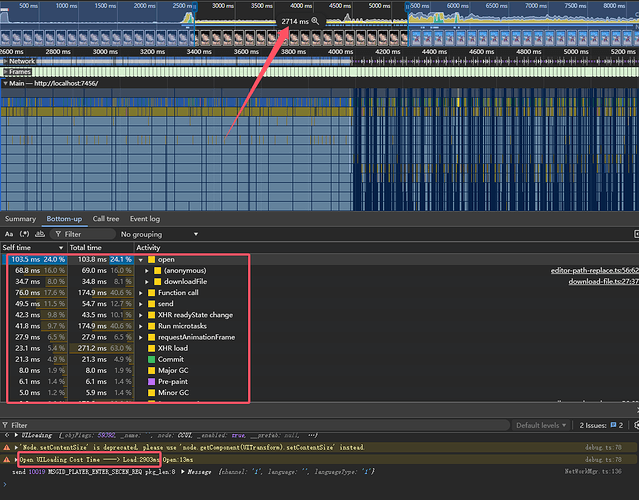Expand the send activity row
The image size is (639, 500).
(x=141, y=304)
